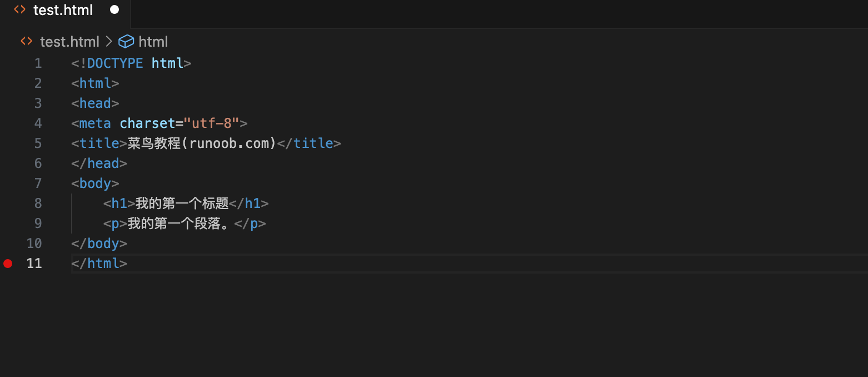The image size is (868, 377).
Task: Click inside the h1 heading text on line 8
Action: (x=182, y=204)
